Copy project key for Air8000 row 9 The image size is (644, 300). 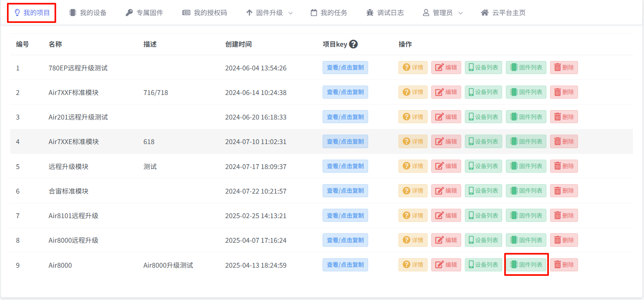tap(345, 265)
